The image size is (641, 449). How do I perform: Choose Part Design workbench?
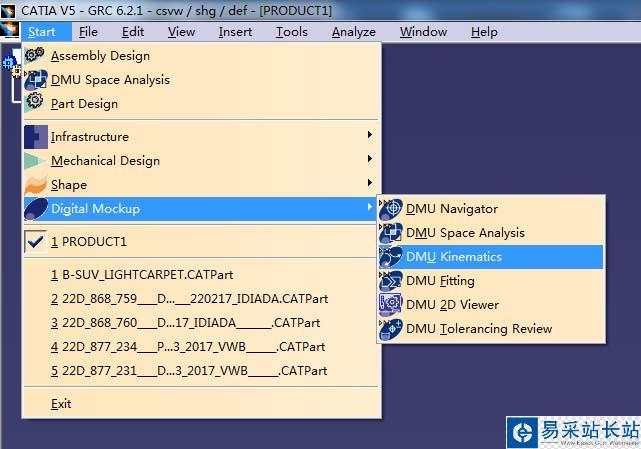pos(202,104)
